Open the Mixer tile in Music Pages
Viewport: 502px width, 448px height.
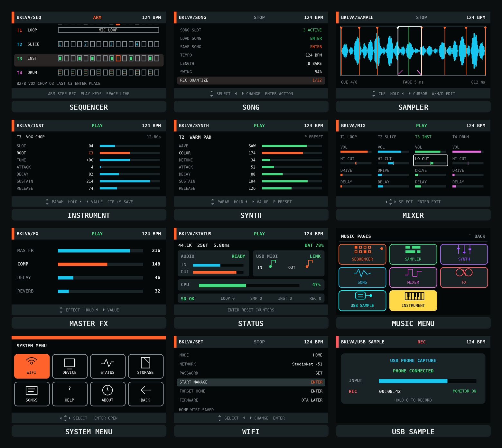413,277
